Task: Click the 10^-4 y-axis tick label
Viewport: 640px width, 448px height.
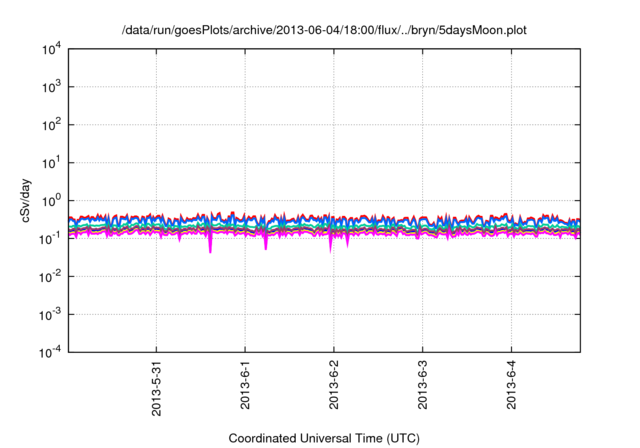Action: click(51, 352)
